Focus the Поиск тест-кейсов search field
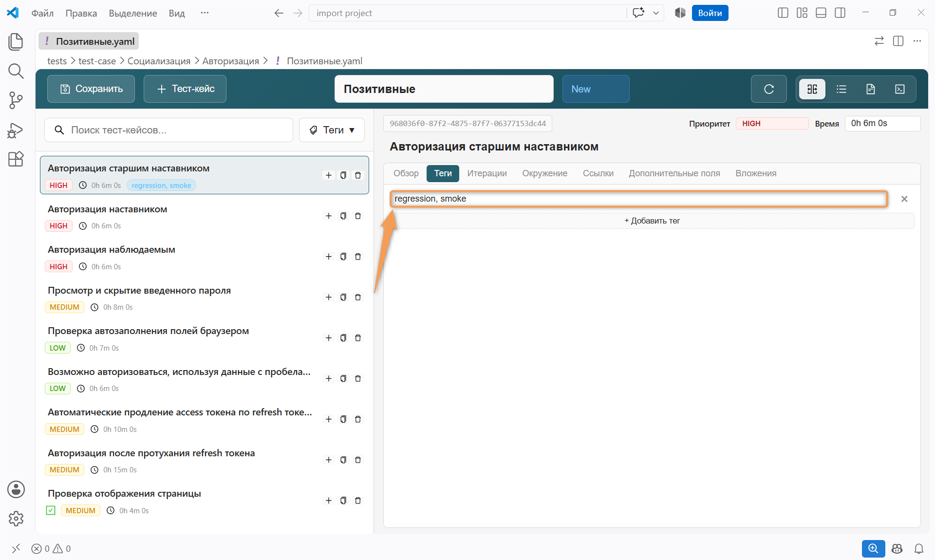Image resolution: width=935 pixels, height=560 pixels. pos(169,130)
